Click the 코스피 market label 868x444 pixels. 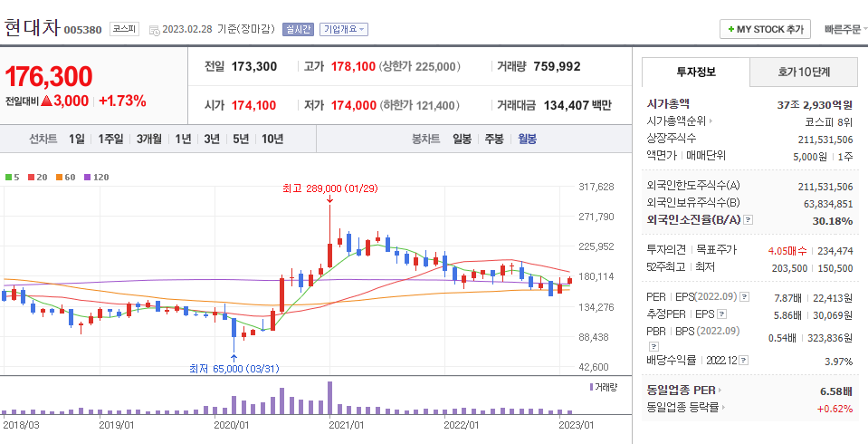pos(124,29)
